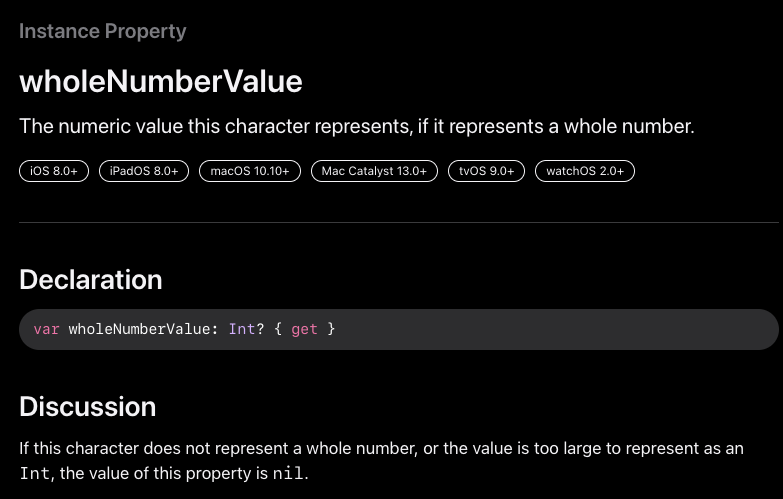
Task: Click the var keyword in declaration
Action: pos(46,329)
